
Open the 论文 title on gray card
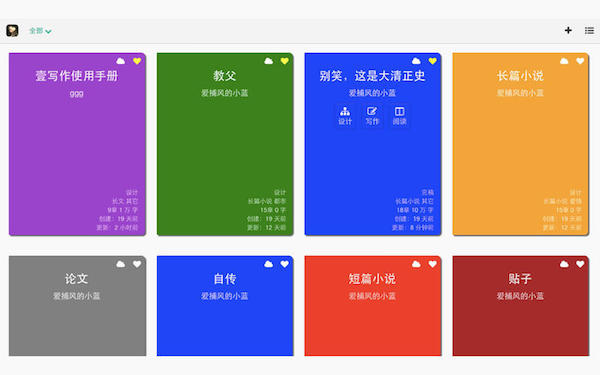[77, 279]
